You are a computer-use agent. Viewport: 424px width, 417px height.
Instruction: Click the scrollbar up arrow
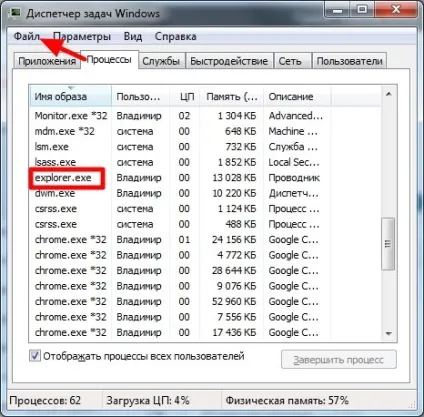coord(388,95)
